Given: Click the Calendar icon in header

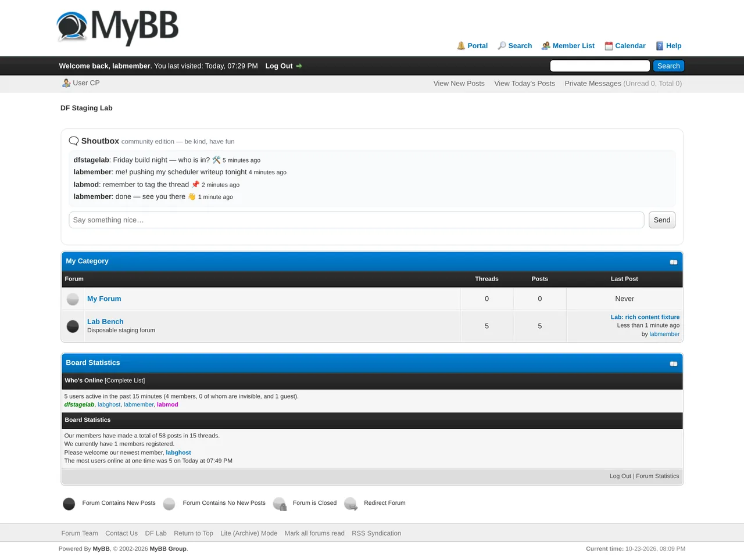Looking at the screenshot, I should coord(609,46).
